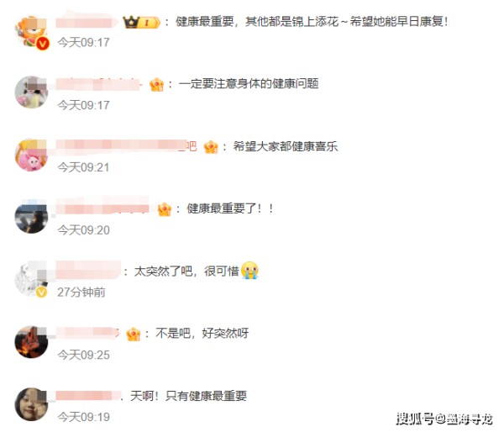Click the red V verified badge on first avatar
This screenshot has width=504, height=432.
(43, 43)
